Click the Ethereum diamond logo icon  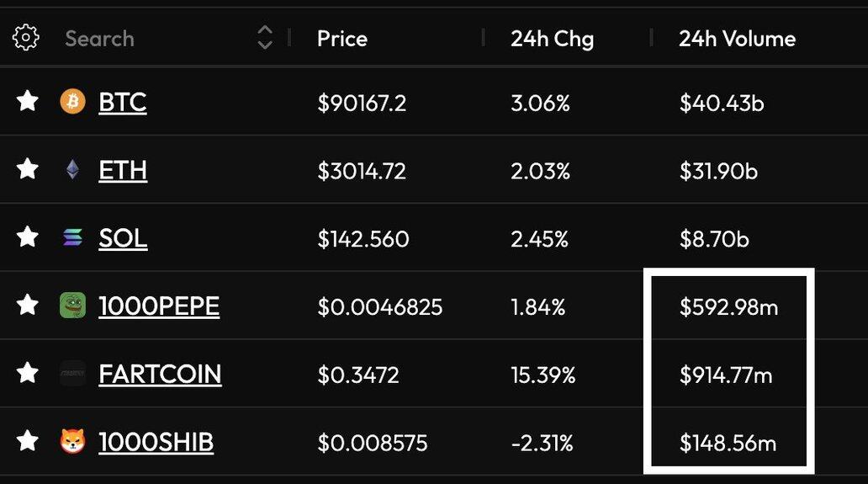[73, 171]
